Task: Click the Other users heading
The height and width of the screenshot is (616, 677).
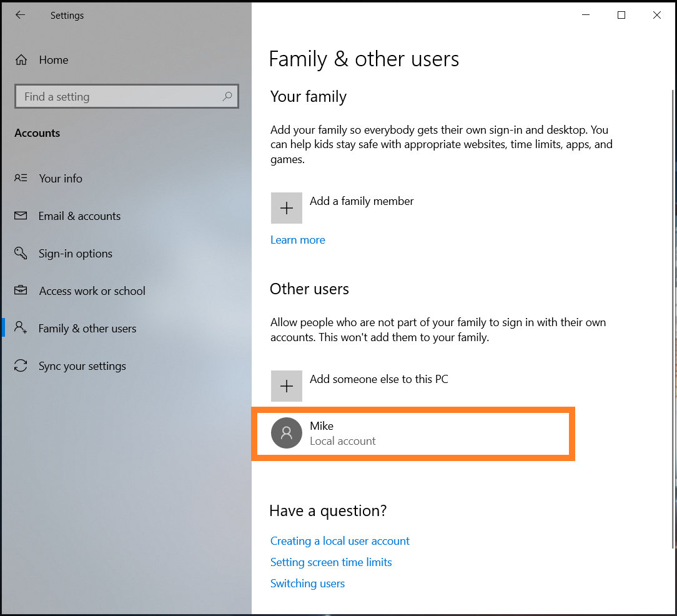Action: 309,289
